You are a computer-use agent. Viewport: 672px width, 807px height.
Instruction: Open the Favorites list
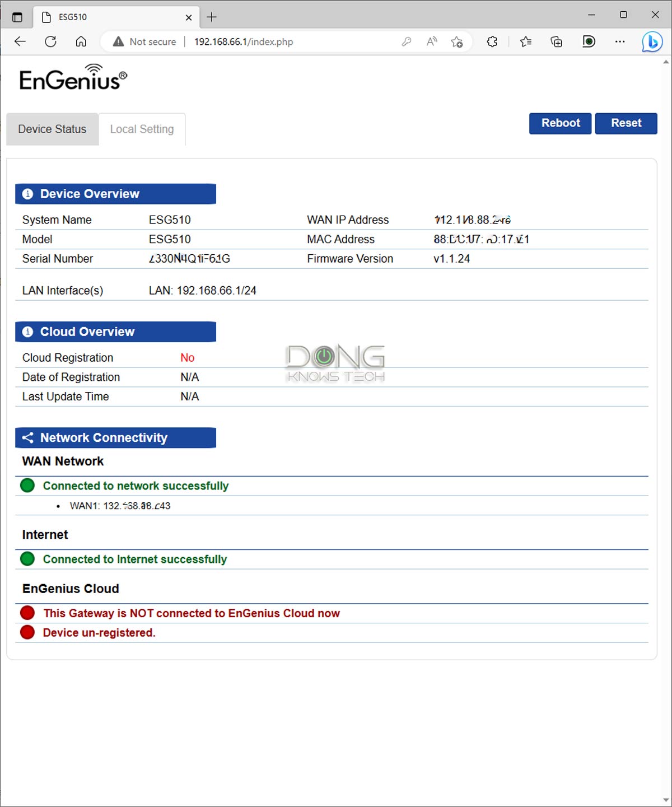point(526,41)
